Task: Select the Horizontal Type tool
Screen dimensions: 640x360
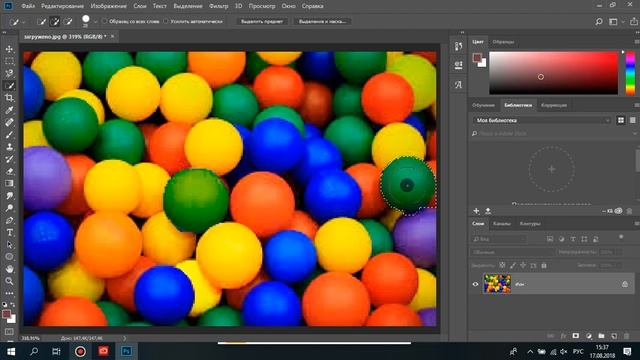Action: (9, 233)
